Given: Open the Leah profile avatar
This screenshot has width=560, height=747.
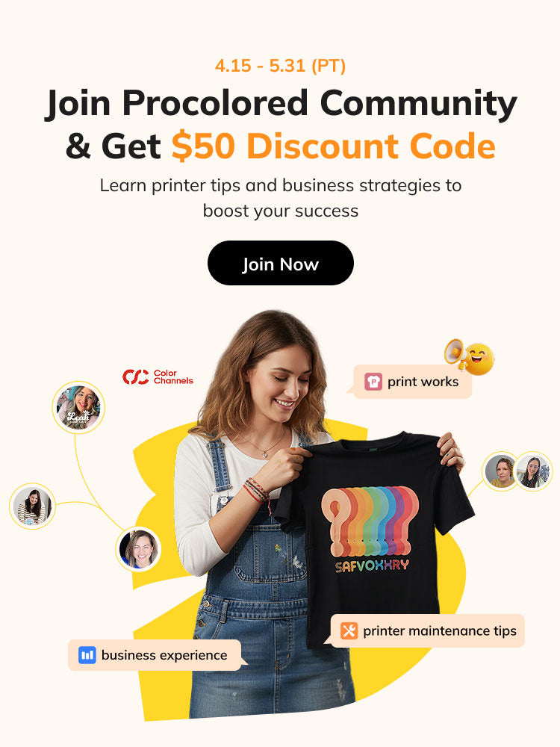Looking at the screenshot, I should (x=78, y=408).
